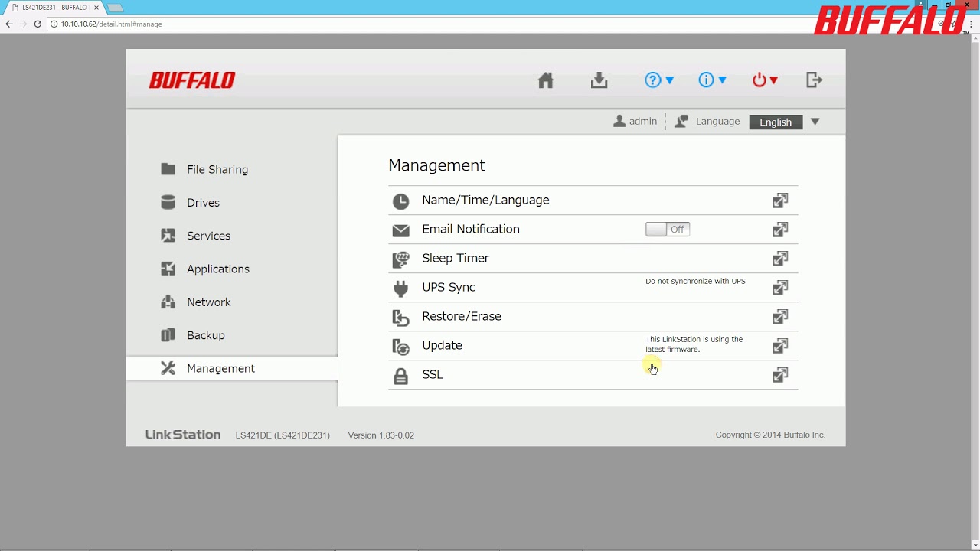Screen dimensions: 980x551
Task: Open UPS Sync settings icon
Action: tap(780, 288)
